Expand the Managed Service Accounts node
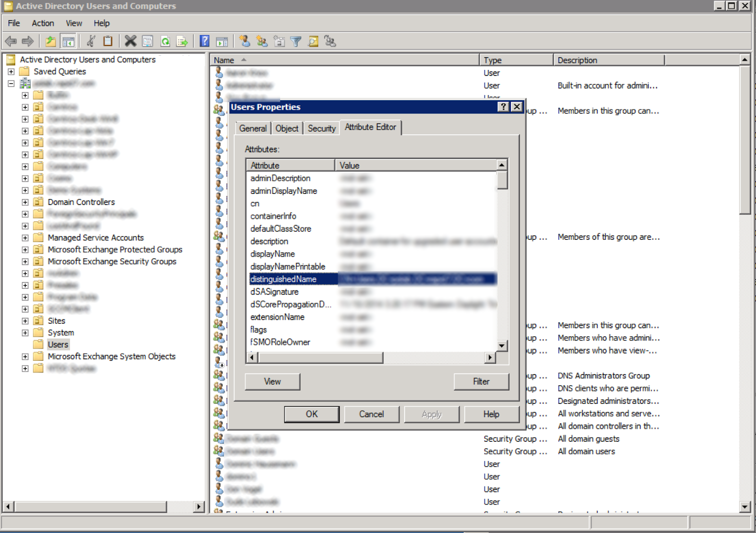This screenshot has height=533, width=756. point(25,237)
